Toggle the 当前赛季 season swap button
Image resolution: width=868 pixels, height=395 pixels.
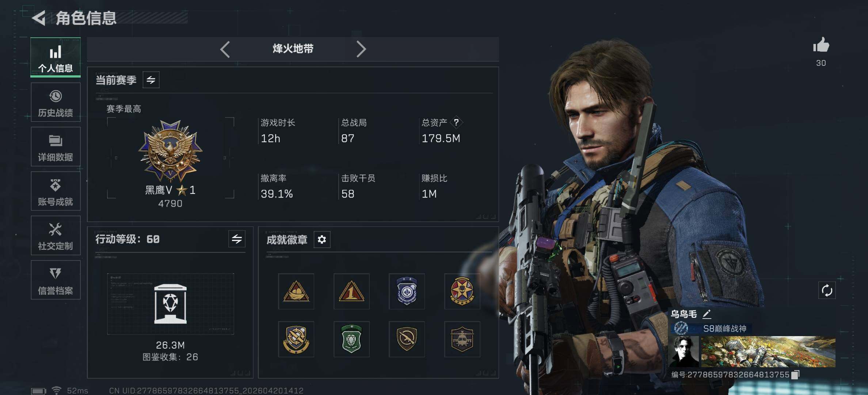tap(151, 80)
